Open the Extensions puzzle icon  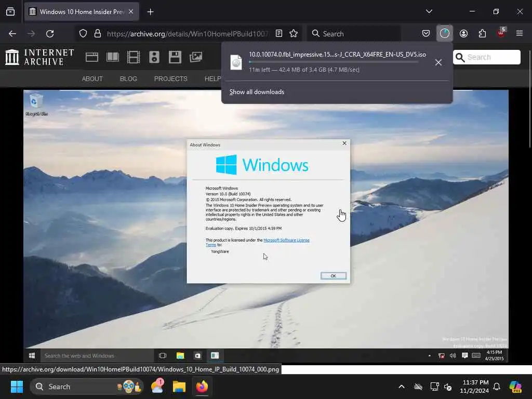(482, 33)
